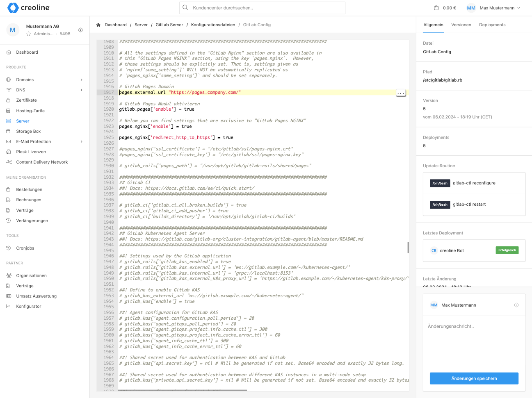Open the shopping cart icon
Screen dimensions: 532x398
tap(436, 8)
